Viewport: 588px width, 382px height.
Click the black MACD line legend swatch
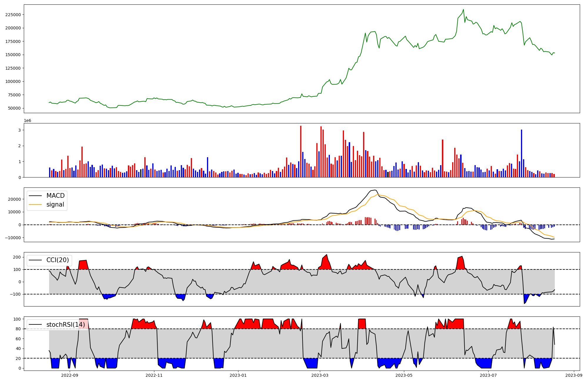pyautogui.click(x=36, y=196)
